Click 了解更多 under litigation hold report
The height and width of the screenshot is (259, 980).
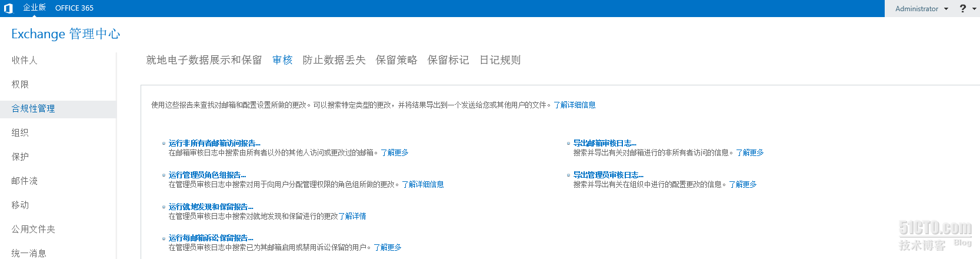pyautogui.click(x=388, y=247)
